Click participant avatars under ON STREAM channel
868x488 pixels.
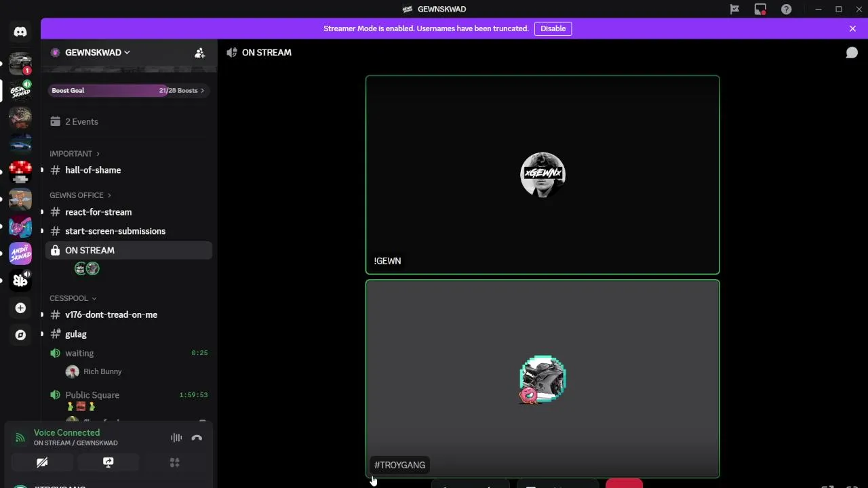[x=87, y=269]
